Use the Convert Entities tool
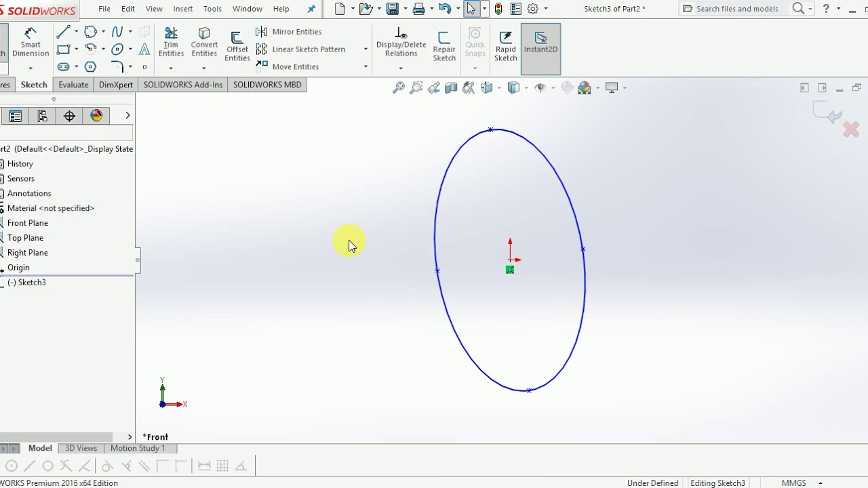 pos(204,42)
